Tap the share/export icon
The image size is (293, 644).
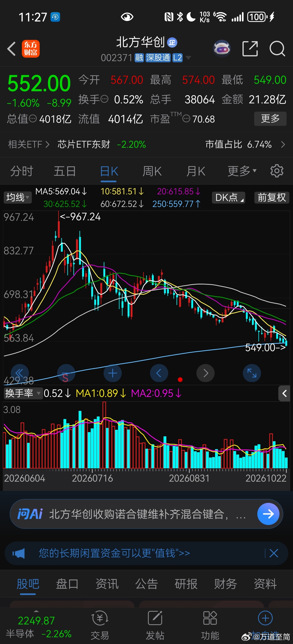(250, 49)
